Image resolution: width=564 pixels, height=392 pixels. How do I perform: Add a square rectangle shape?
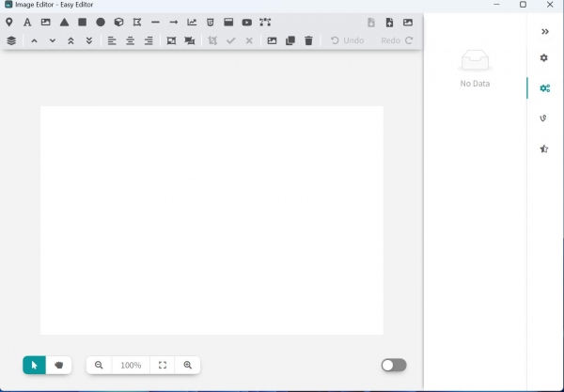(83, 23)
